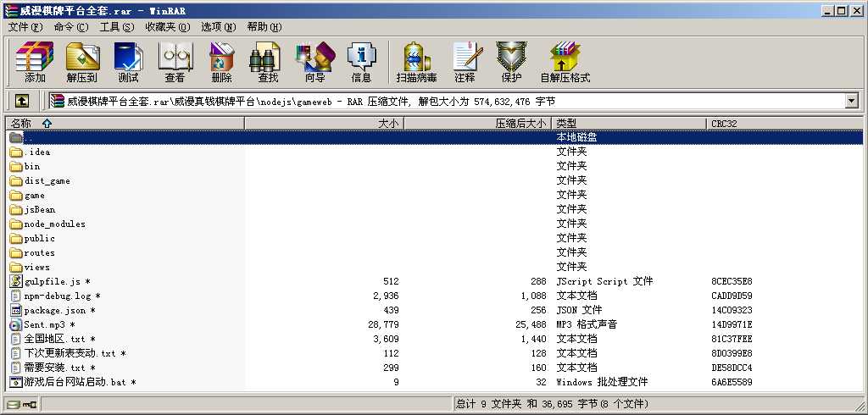Select the 下次更新表变动.txt file
The height and width of the screenshot is (415, 868).
click(70, 353)
